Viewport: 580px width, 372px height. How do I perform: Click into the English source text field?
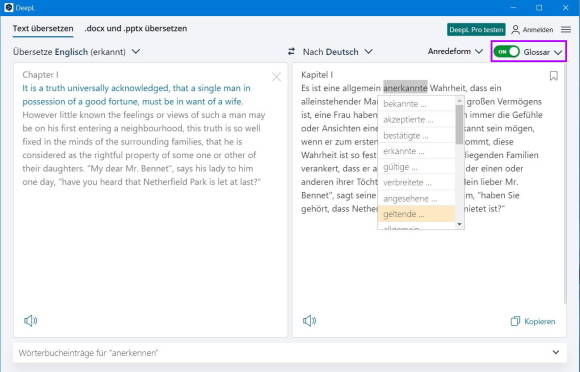point(151,200)
